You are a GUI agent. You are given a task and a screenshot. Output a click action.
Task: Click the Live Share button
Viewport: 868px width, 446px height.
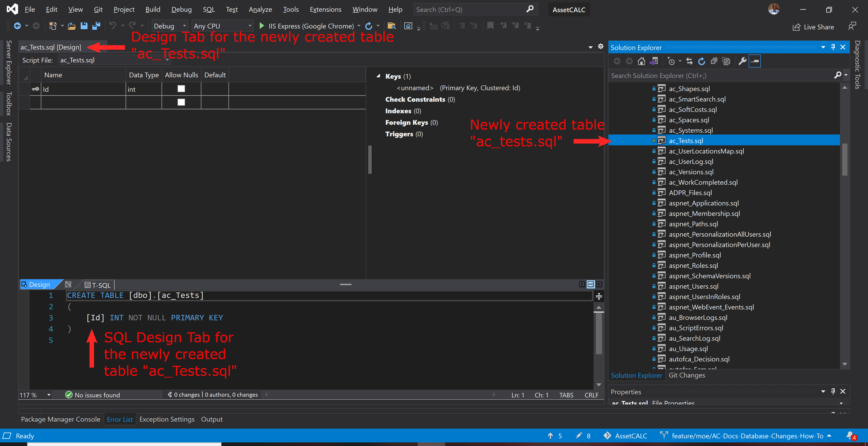click(x=813, y=27)
